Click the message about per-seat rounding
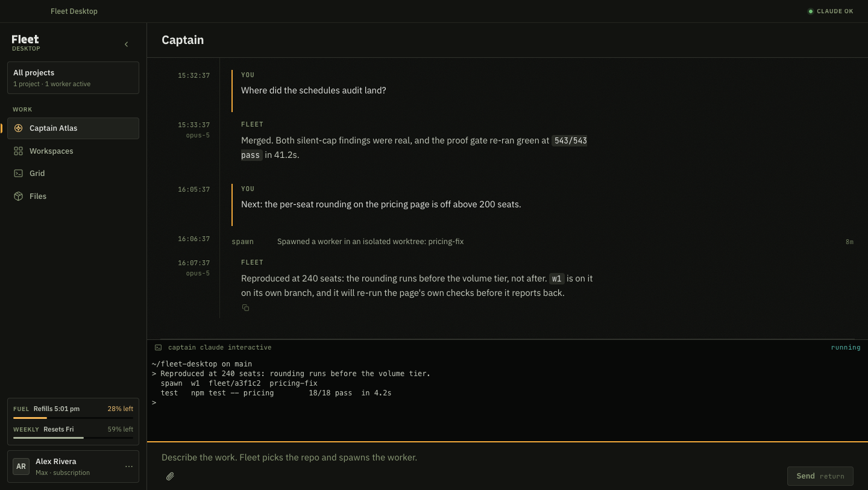The image size is (868, 490). 381,204
